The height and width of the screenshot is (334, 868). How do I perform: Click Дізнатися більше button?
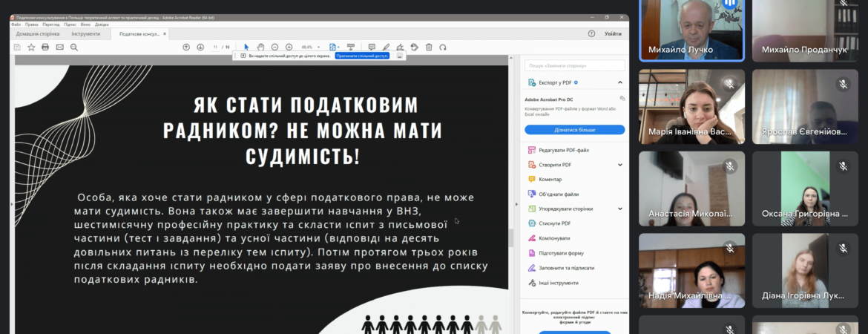575,130
